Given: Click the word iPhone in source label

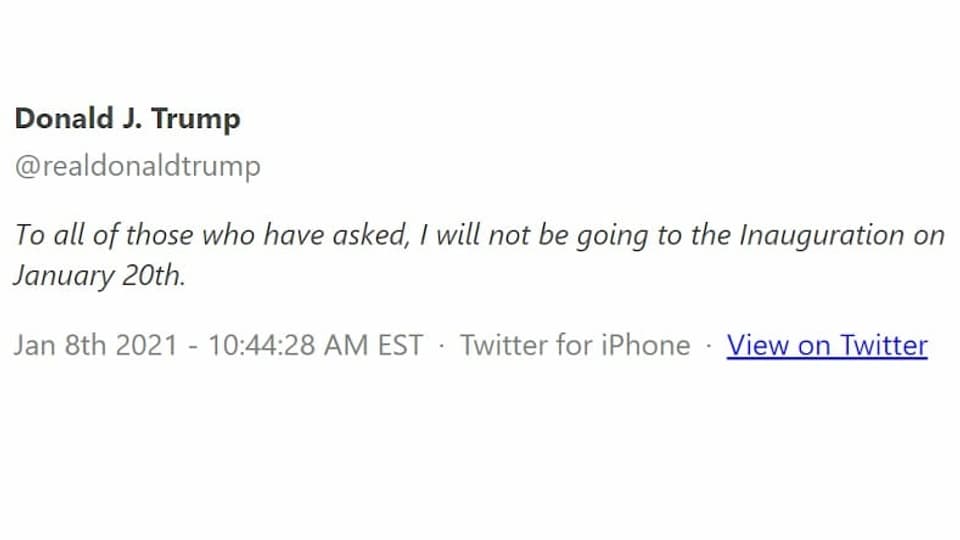Looking at the screenshot, I should (645, 345).
